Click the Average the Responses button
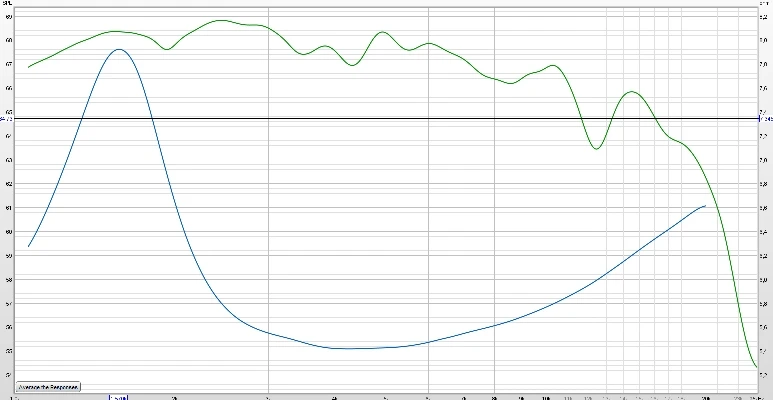The height and width of the screenshot is (400, 773). point(48,387)
